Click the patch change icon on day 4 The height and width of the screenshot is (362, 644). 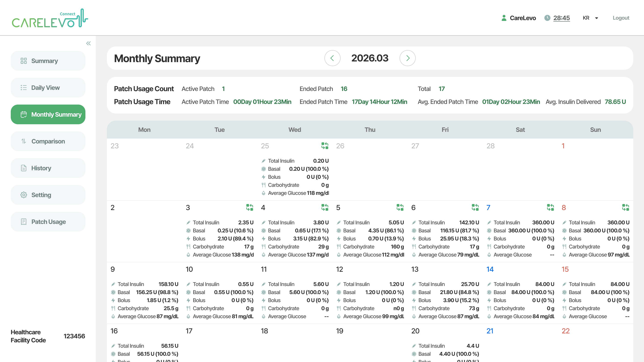[x=325, y=207]
